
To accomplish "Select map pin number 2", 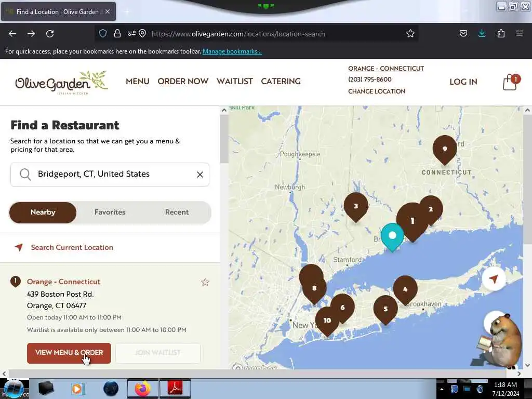I will pyautogui.click(x=432, y=209).
